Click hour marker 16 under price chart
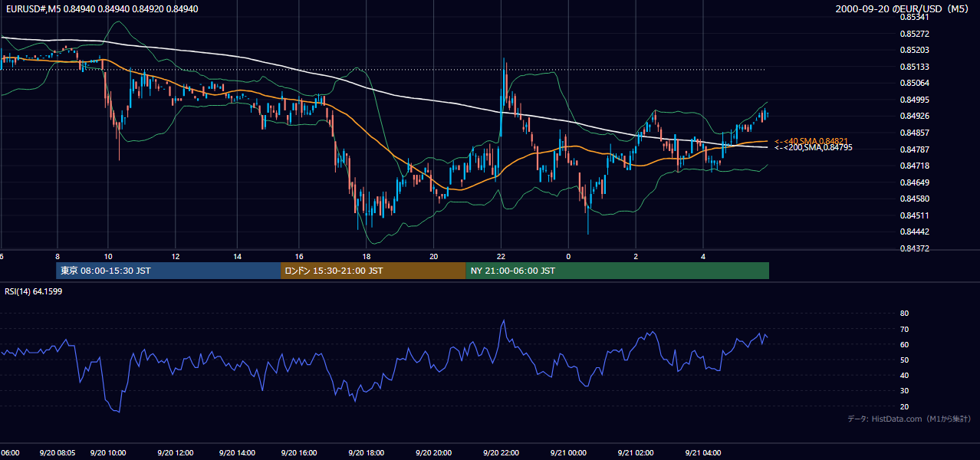This screenshot has width=980, height=460. pos(299,256)
